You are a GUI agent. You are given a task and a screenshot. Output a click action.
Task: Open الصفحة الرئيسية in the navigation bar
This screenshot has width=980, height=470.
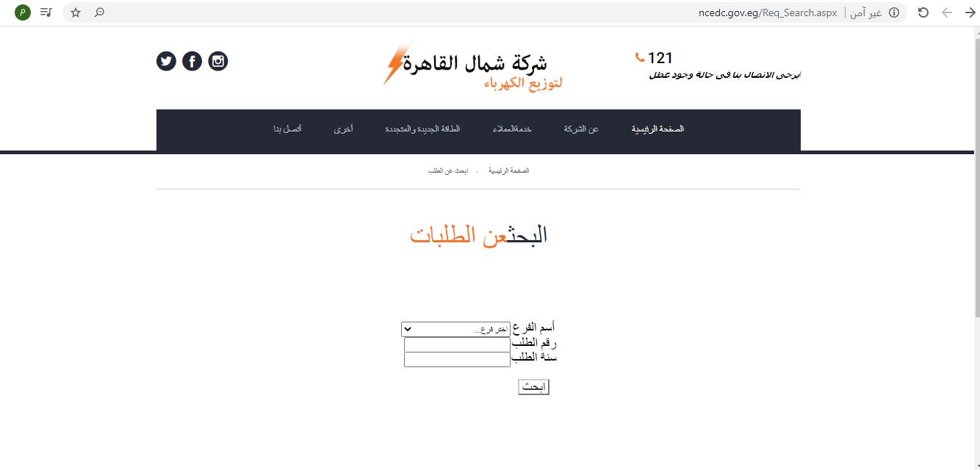tap(657, 129)
